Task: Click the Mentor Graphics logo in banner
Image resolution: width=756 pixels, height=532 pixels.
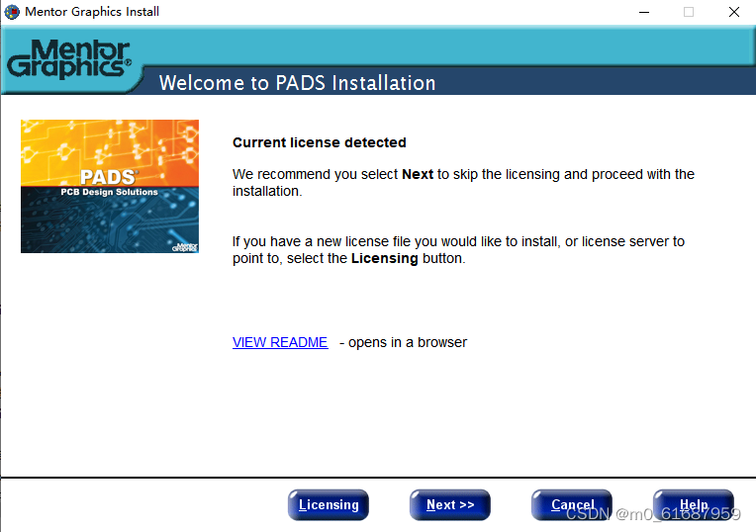Action: (69, 59)
